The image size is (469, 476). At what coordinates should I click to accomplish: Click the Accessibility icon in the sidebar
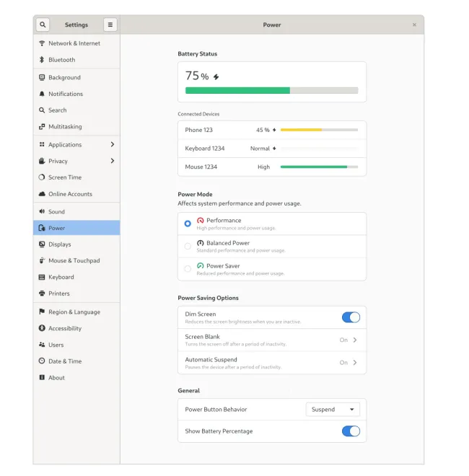pos(42,328)
